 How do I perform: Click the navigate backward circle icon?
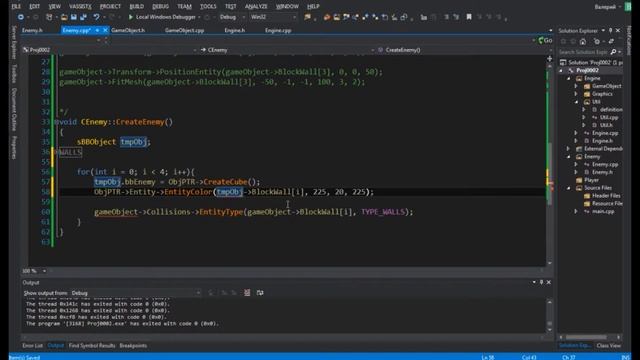point(20,17)
